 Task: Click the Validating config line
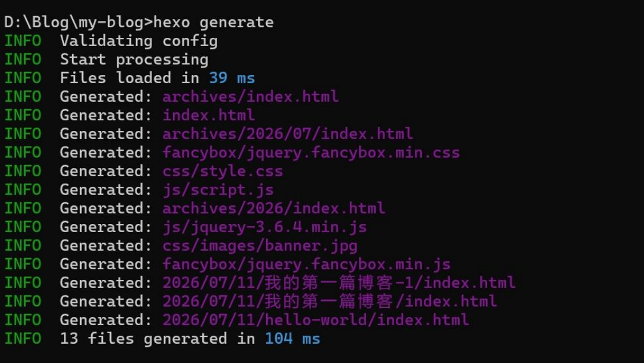[x=139, y=41]
